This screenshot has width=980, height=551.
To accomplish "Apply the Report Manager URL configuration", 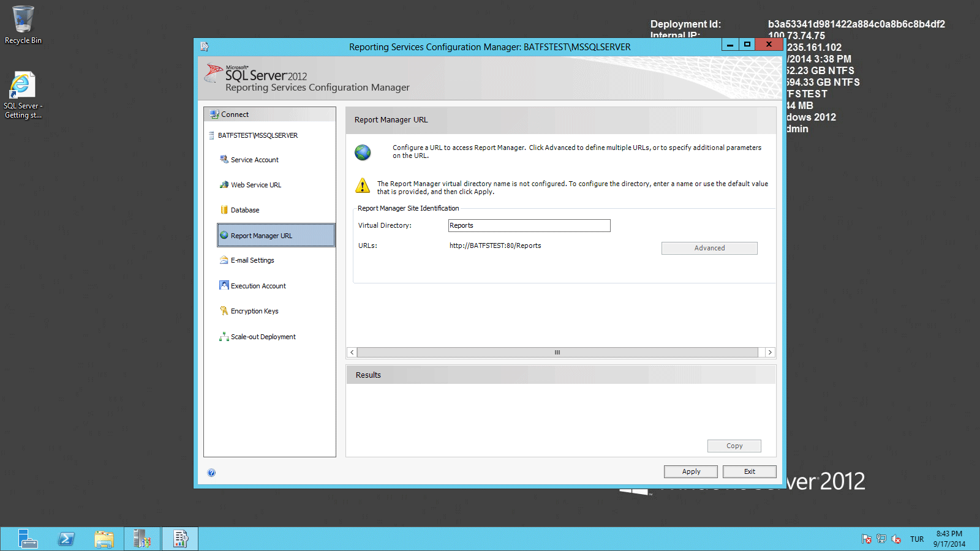I will point(690,471).
